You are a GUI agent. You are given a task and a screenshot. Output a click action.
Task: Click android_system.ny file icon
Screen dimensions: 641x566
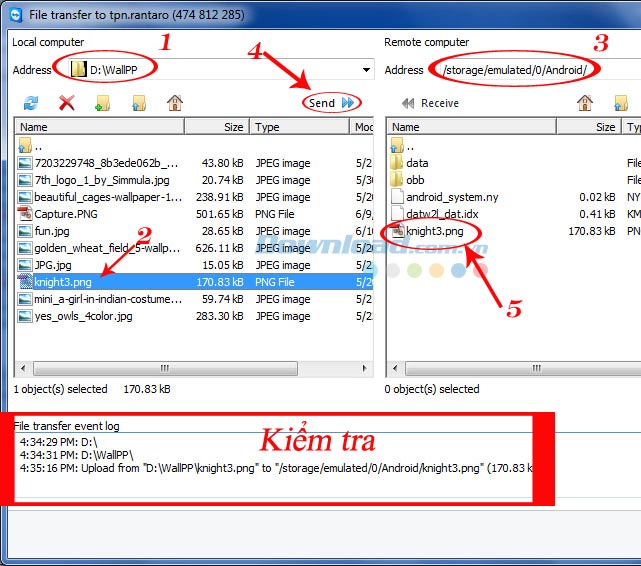397,197
